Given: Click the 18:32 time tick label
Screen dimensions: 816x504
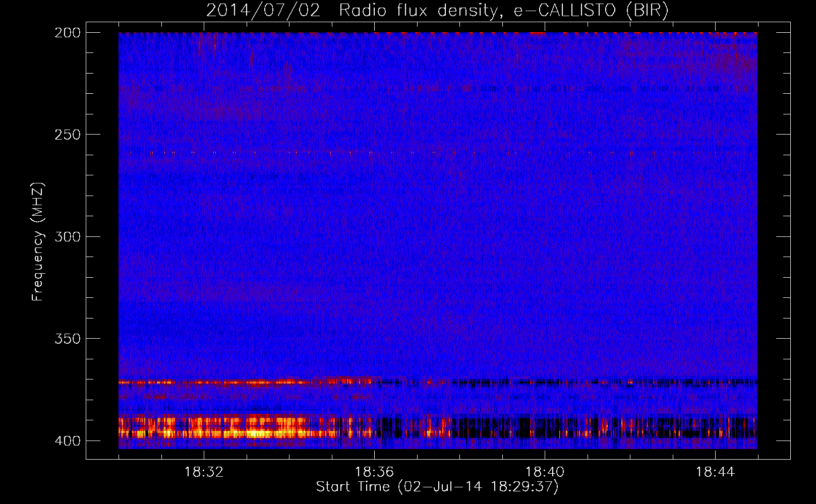Looking at the screenshot, I should pyautogui.click(x=204, y=472).
